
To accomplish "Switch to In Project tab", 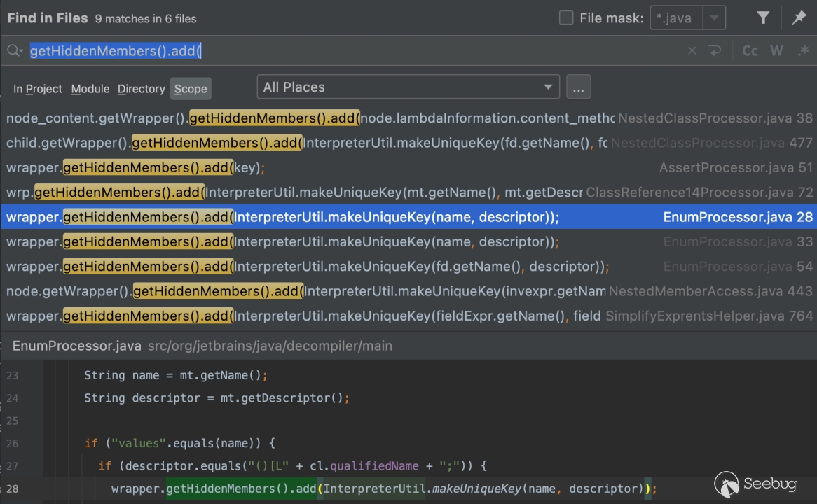I will pos(38,89).
